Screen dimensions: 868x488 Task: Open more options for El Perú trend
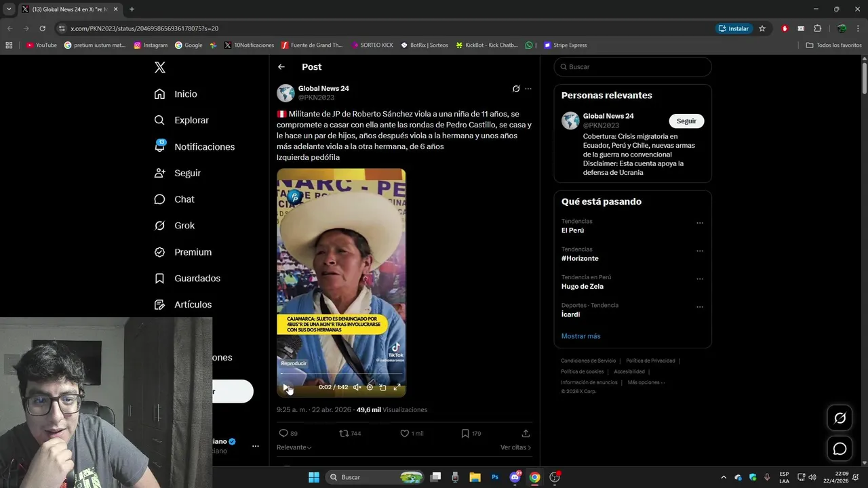[x=700, y=223]
